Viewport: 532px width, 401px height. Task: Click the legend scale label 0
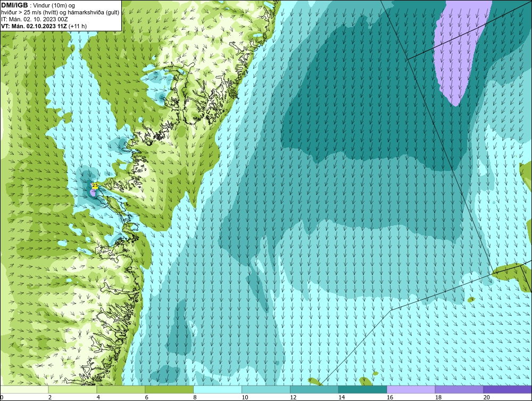pyautogui.click(x=2, y=397)
